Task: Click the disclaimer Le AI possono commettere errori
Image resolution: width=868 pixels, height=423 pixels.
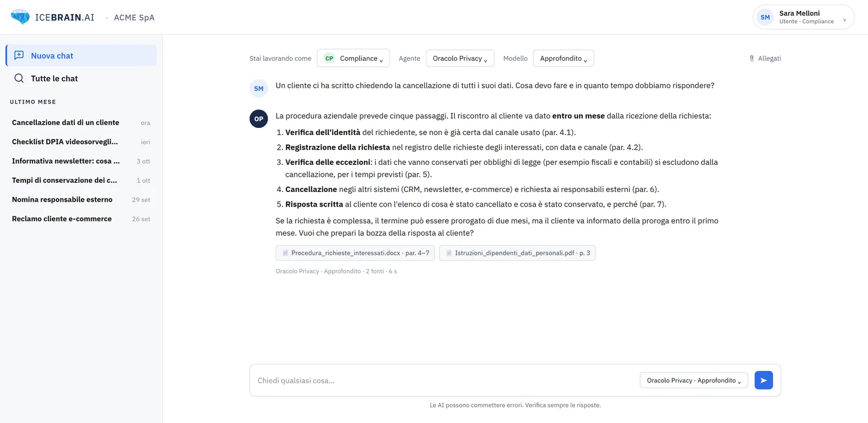Action: coord(515,405)
